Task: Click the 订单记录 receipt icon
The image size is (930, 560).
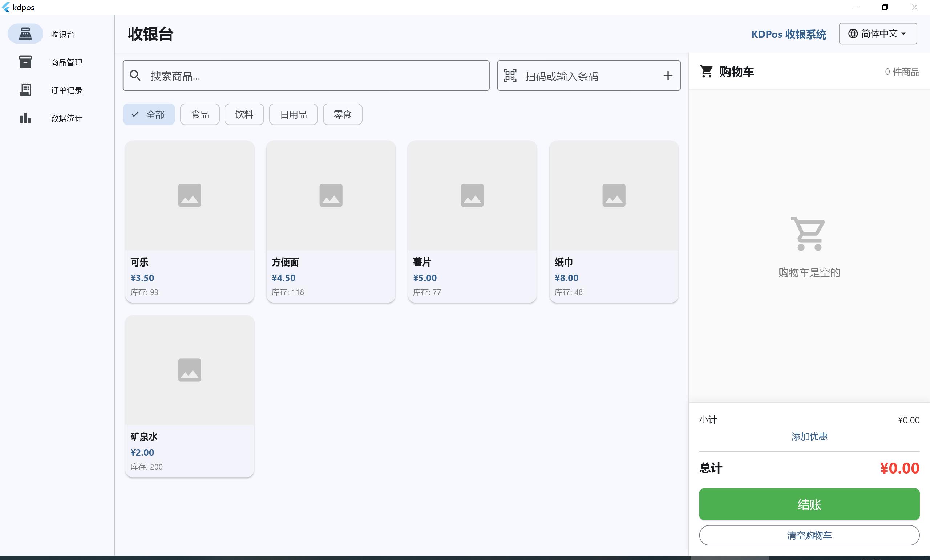Action: pos(25,90)
